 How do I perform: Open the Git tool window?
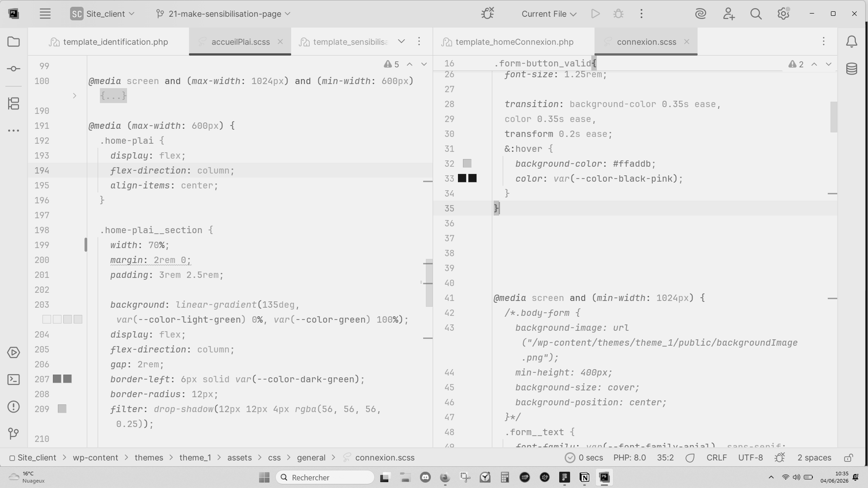tap(14, 434)
